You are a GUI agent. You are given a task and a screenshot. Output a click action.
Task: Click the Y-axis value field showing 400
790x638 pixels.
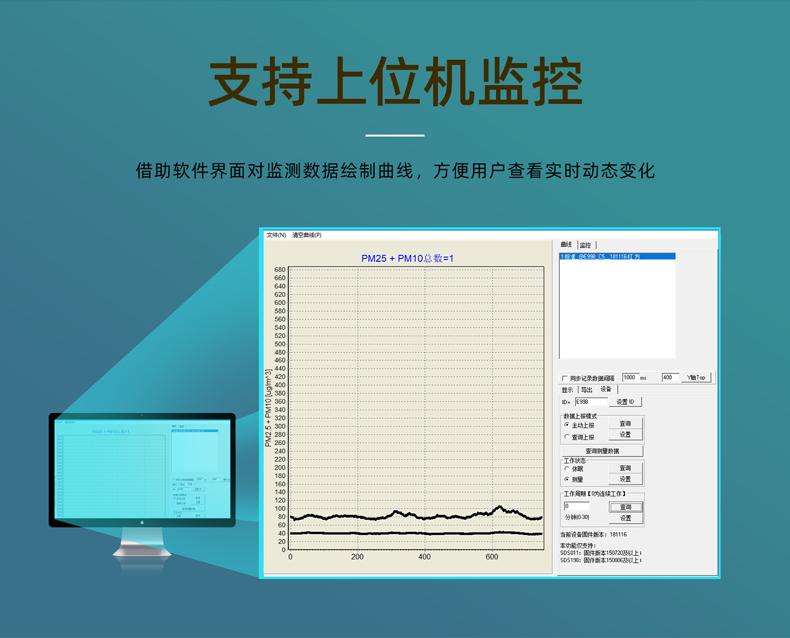(669, 378)
